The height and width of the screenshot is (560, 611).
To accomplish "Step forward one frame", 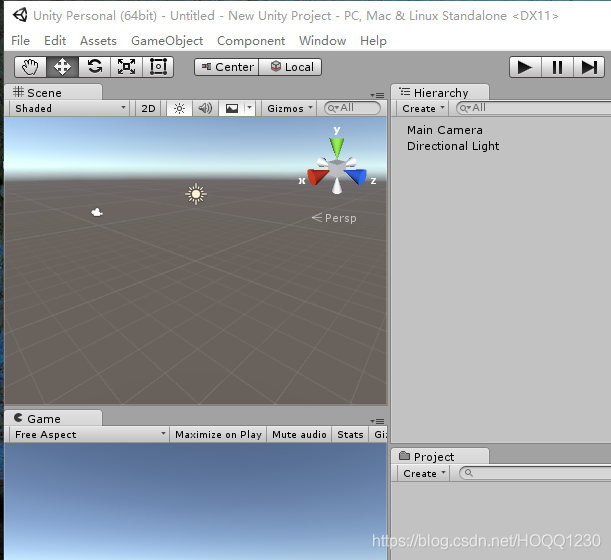I will [x=589, y=67].
